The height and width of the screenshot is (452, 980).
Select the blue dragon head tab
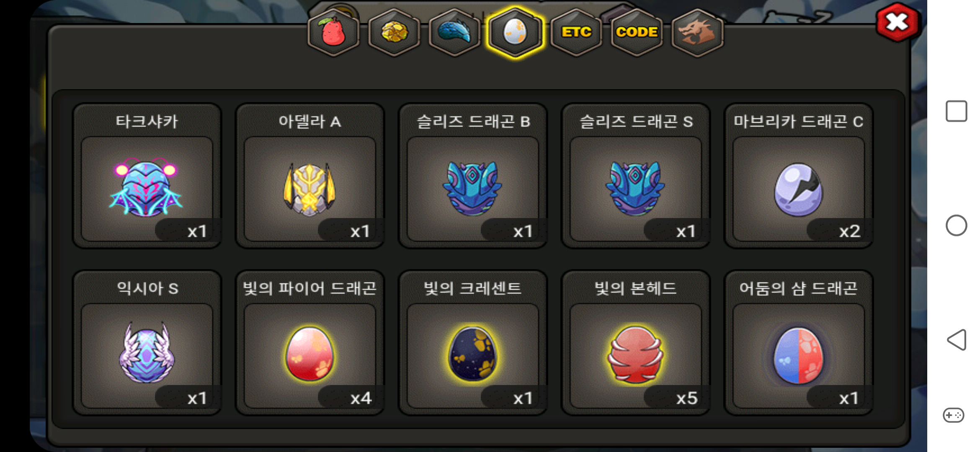click(455, 32)
